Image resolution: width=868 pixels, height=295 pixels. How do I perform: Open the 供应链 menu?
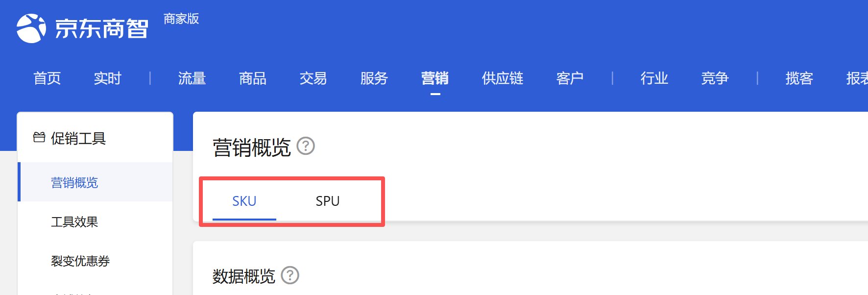(x=503, y=78)
